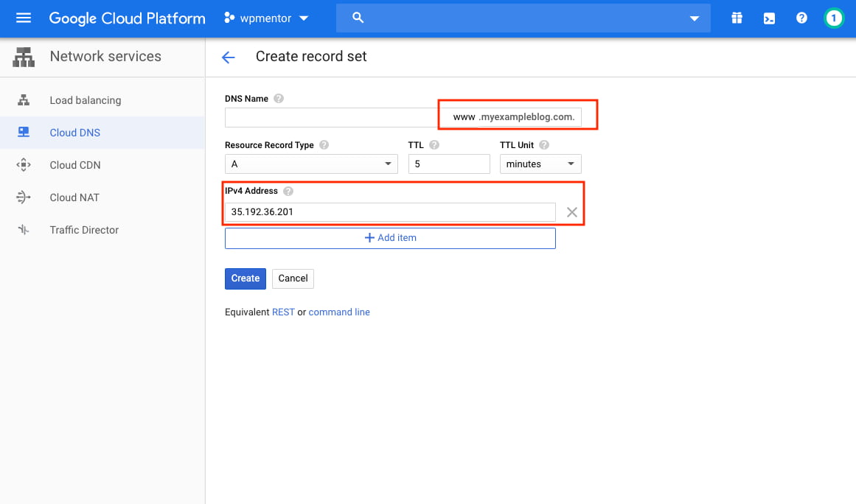Screen dimensions: 856x504
Task: Open the Equivalent REST link
Action: click(283, 312)
